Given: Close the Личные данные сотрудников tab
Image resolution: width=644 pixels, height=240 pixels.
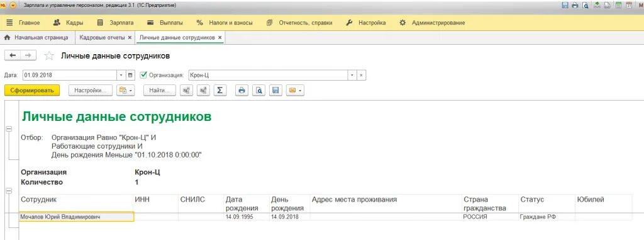Looking at the screenshot, I should (x=219, y=37).
